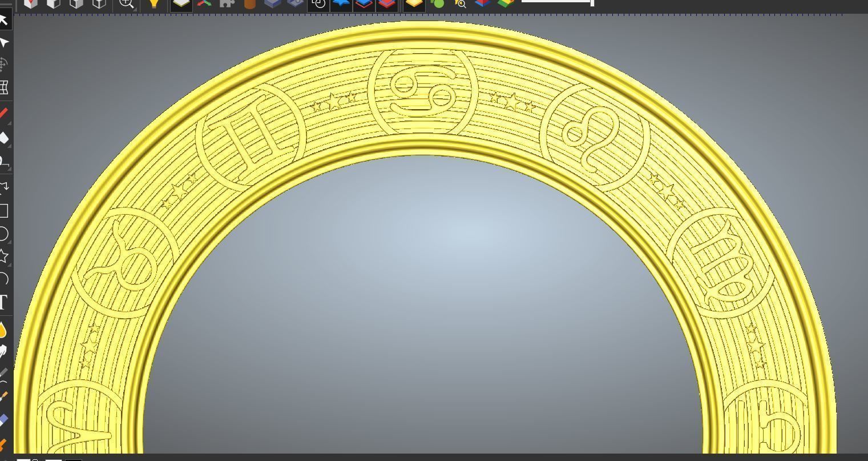Click the Leo symbol on the relief
The height and width of the screenshot is (461, 868).
click(592, 139)
